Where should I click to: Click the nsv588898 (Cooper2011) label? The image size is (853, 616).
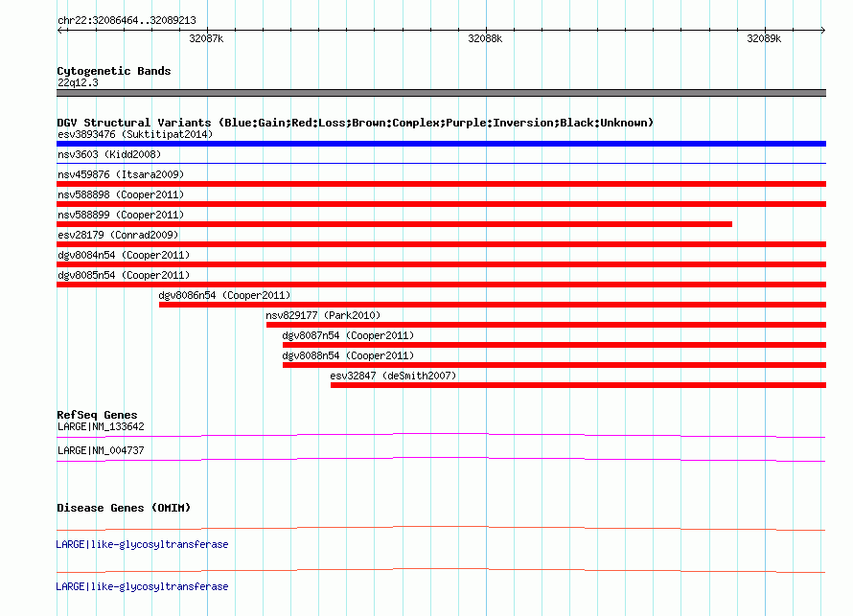(x=121, y=194)
